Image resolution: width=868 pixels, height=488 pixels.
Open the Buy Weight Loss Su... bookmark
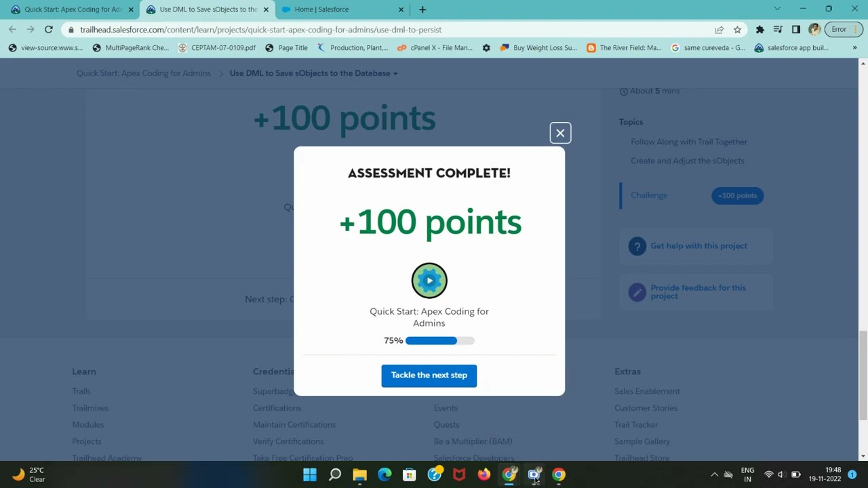538,47
